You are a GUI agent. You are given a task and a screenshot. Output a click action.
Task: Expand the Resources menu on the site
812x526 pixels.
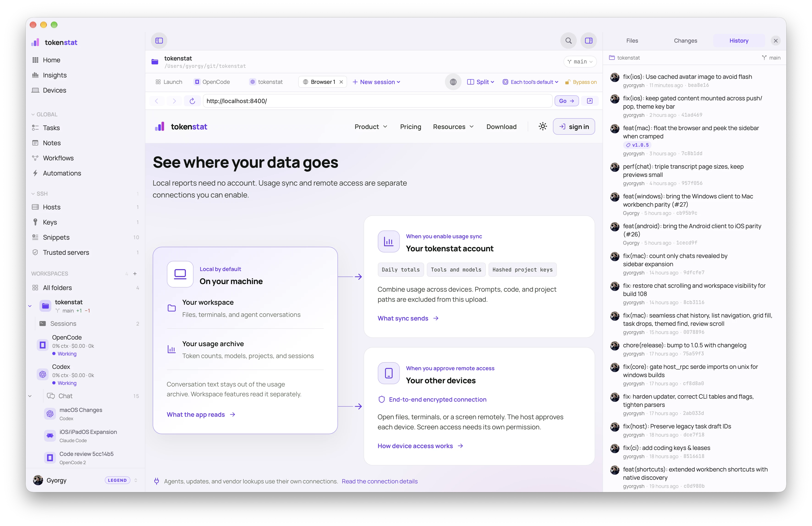(453, 126)
